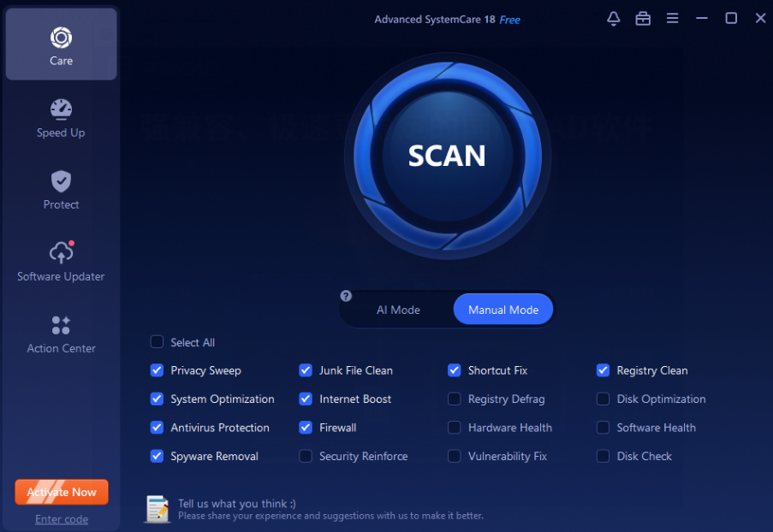The image size is (773, 532).
Task: Open notifications bell icon
Action: (613, 19)
